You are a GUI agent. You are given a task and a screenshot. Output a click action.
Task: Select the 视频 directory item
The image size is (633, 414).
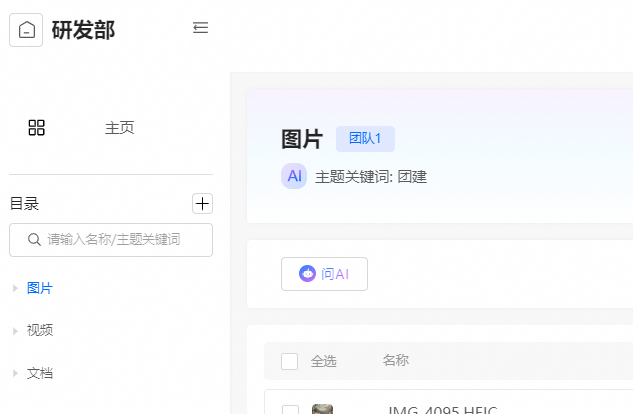click(40, 330)
